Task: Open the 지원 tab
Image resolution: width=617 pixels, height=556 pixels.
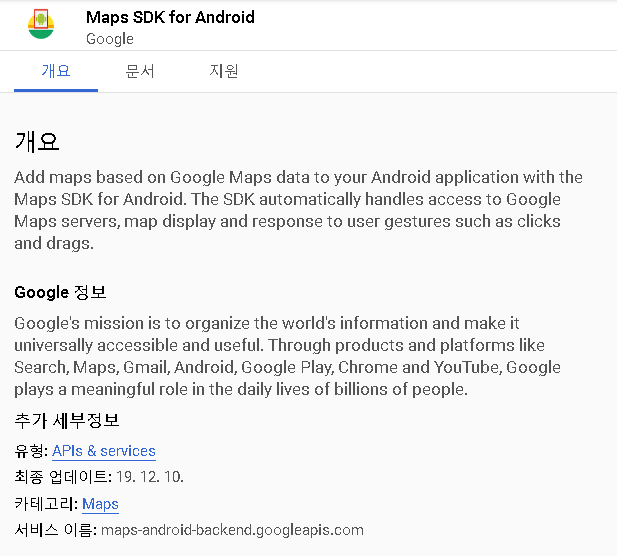Action: pos(224,71)
